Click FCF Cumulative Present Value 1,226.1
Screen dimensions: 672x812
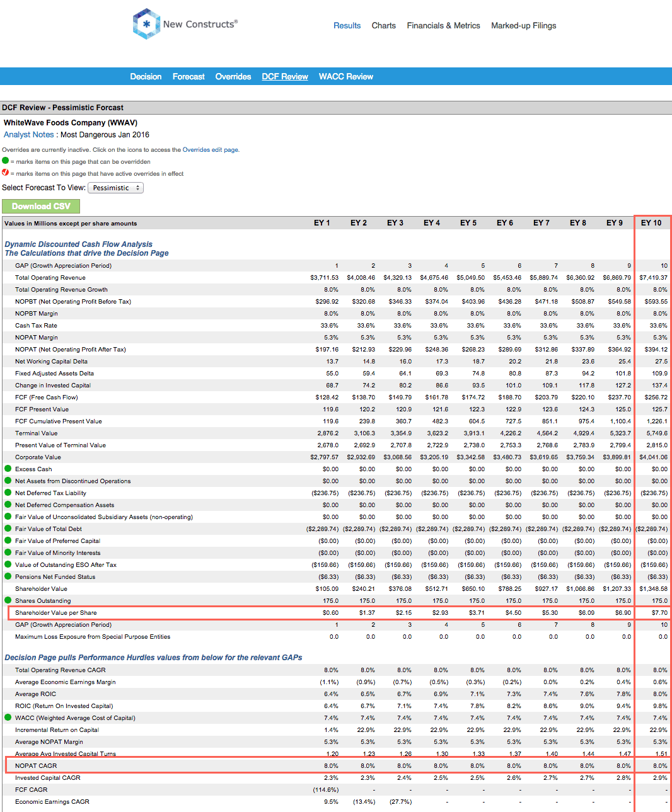pyautogui.click(x=657, y=421)
